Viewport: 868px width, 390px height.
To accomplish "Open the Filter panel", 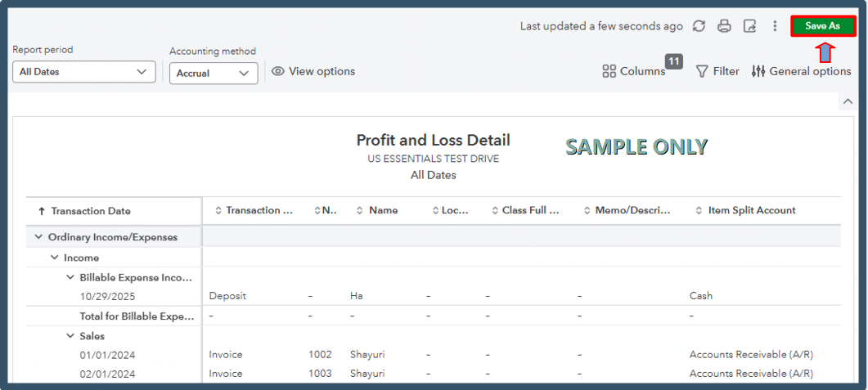I will pyautogui.click(x=717, y=71).
